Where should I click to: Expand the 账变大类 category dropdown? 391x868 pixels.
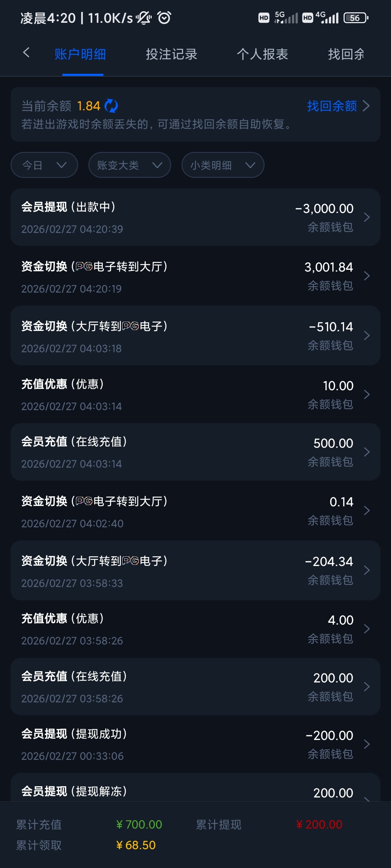pos(129,165)
